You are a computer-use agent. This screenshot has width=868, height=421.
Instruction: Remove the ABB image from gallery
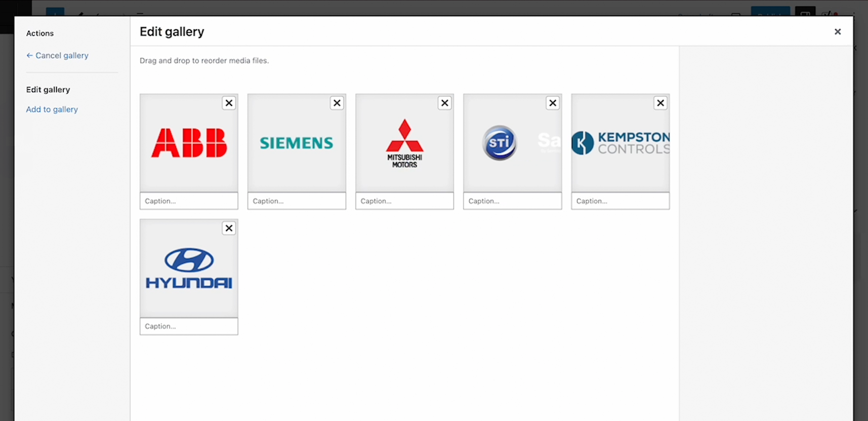pyautogui.click(x=229, y=103)
